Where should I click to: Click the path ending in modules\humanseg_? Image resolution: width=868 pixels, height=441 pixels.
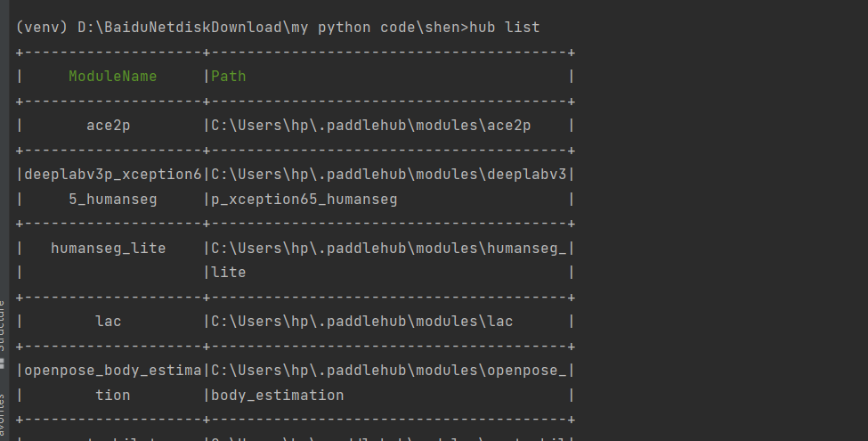point(389,249)
